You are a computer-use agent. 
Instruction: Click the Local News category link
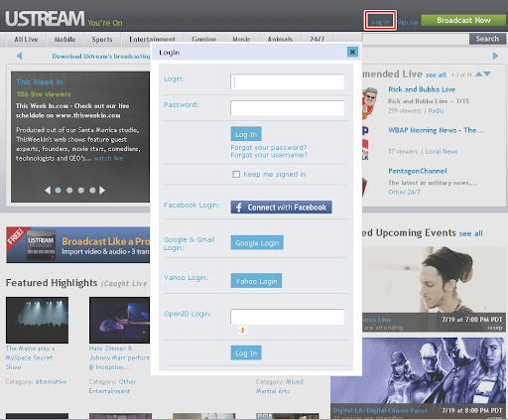tap(442, 152)
